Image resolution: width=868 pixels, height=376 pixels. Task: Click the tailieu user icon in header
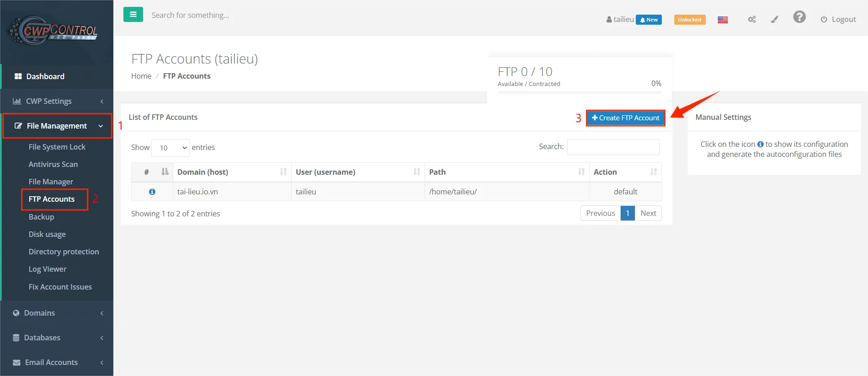coord(609,20)
